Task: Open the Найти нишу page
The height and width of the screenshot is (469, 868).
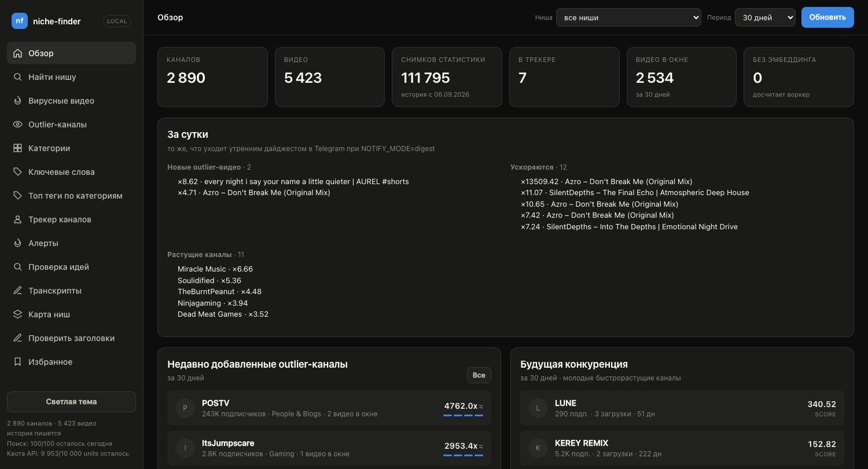Action: (71, 77)
